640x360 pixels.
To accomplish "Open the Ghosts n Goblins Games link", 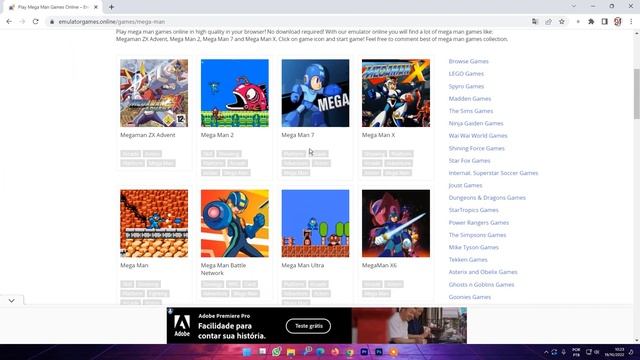I will (x=481, y=284).
